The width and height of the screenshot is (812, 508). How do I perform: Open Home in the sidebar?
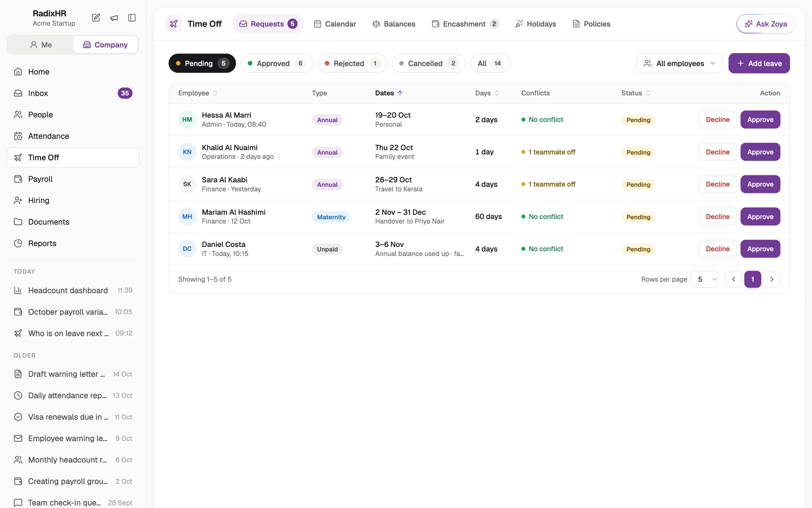point(73,72)
